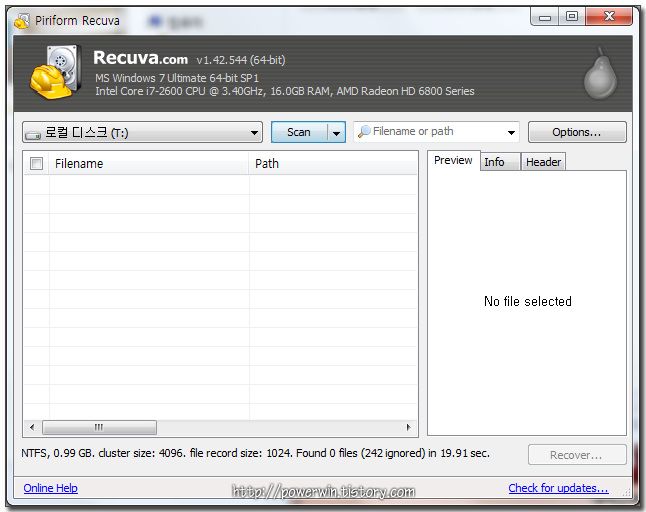Click the Recover button
The height and width of the screenshot is (512, 646).
click(577, 455)
